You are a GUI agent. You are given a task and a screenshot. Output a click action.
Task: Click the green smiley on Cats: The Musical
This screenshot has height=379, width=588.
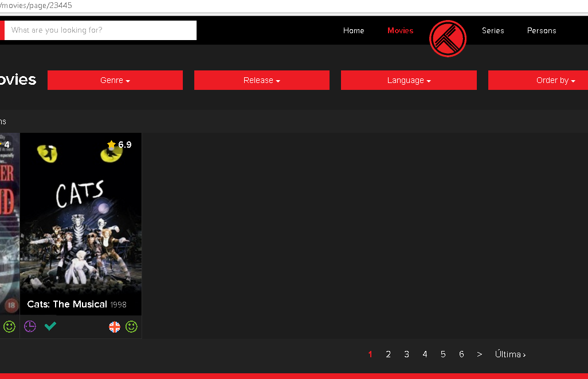click(131, 326)
